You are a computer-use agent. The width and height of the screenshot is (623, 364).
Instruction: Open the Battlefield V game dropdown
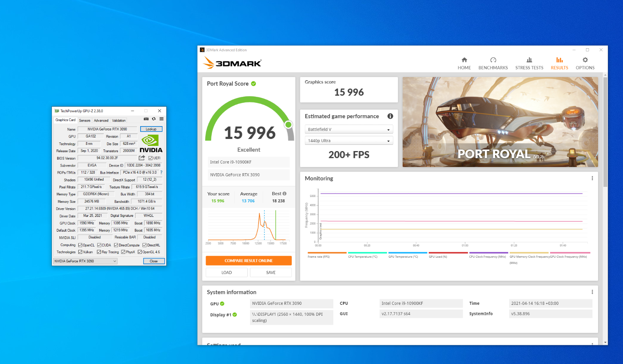(349, 129)
